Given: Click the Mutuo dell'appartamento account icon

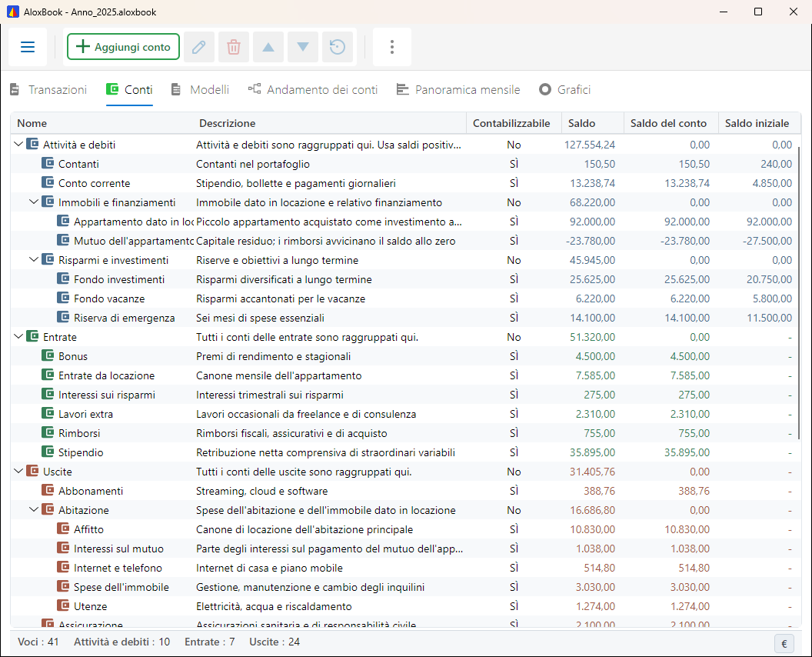Looking at the screenshot, I should 63,241.
